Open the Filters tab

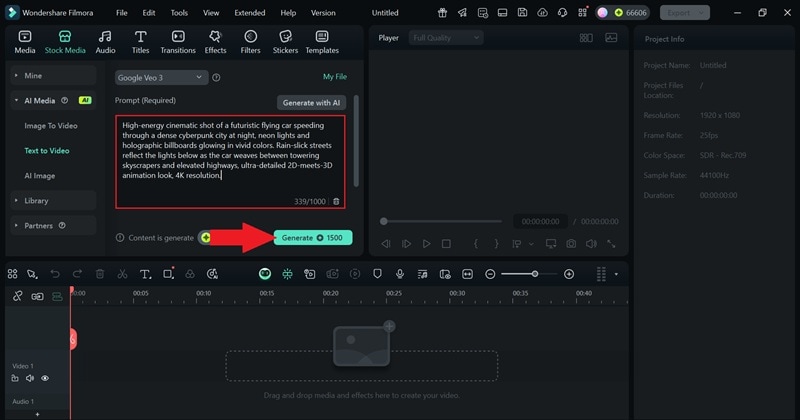click(x=250, y=42)
